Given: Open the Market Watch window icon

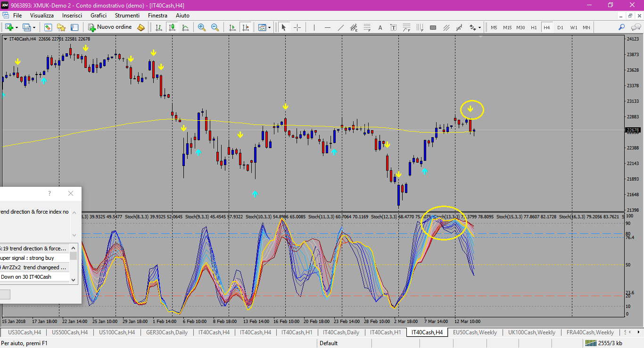Looking at the screenshot, I should [48, 27].
